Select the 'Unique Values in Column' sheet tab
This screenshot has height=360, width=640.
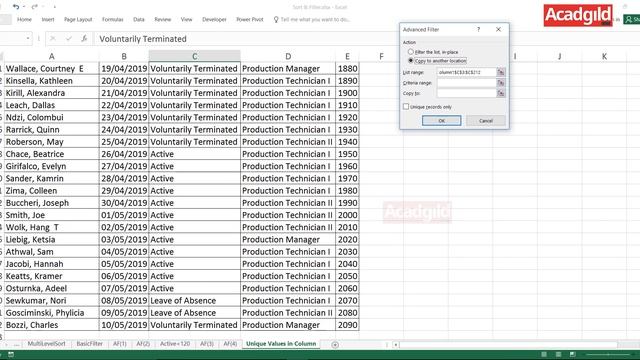tap(281, 344)
